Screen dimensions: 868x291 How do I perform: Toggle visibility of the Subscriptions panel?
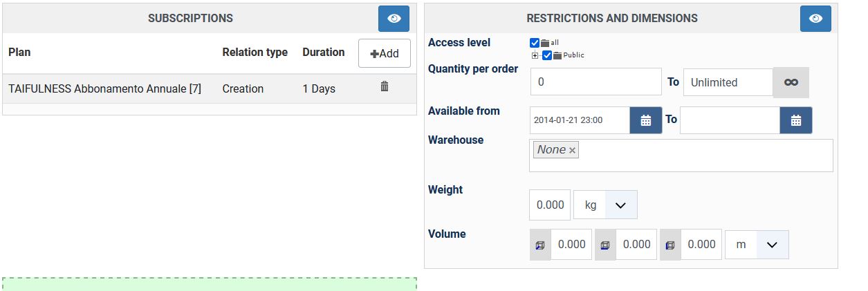coord(394,19)
